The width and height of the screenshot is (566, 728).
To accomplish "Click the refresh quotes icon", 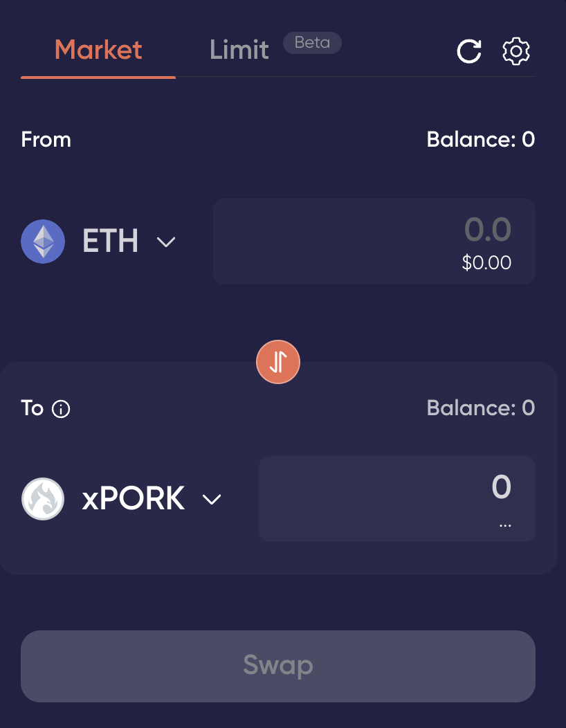I will (468, 51).
